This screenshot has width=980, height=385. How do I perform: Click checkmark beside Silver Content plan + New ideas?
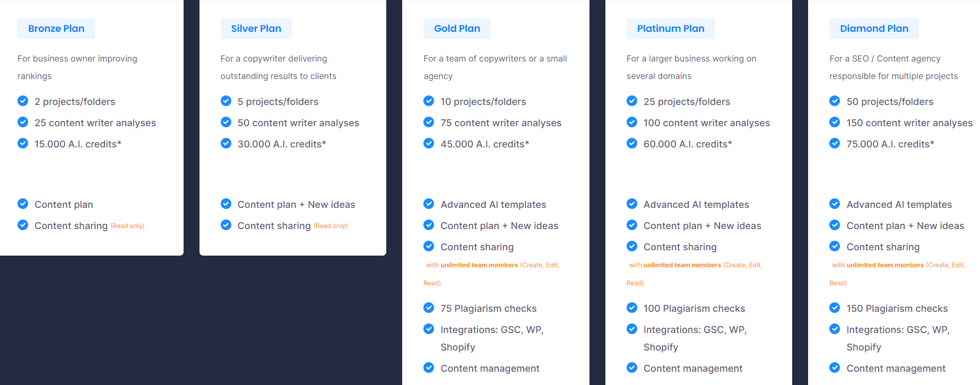point(226,204)
